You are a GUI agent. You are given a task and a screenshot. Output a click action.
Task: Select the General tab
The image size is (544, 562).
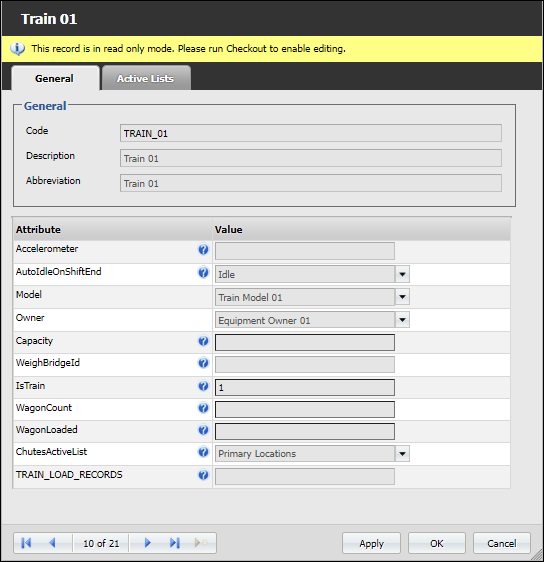(x=55, y=78)
